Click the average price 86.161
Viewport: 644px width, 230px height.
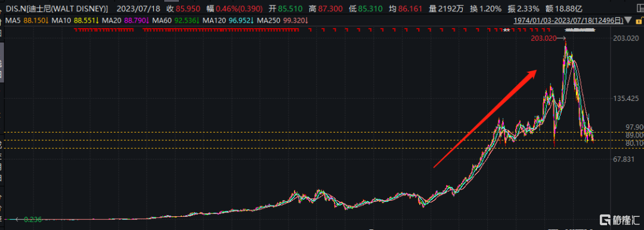[409, 8]
